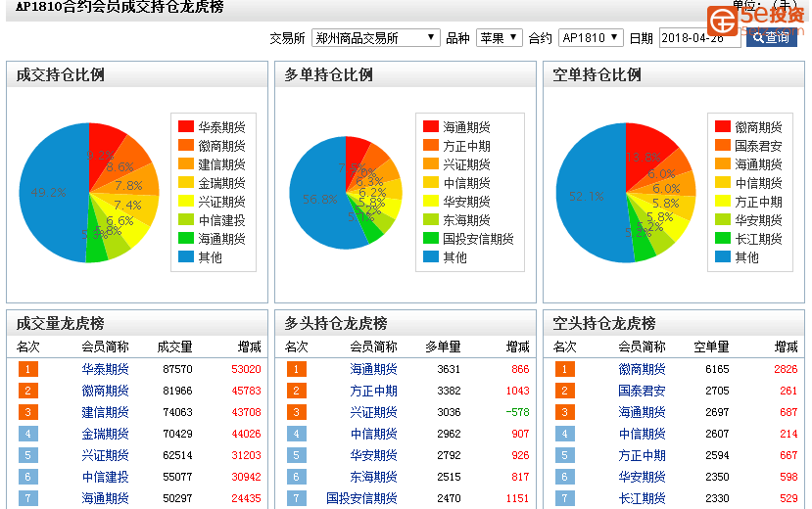Click rank 4 badge in 多头持仓龙虎榜
The image size is (812, 509).
click(x=296, y=434)
